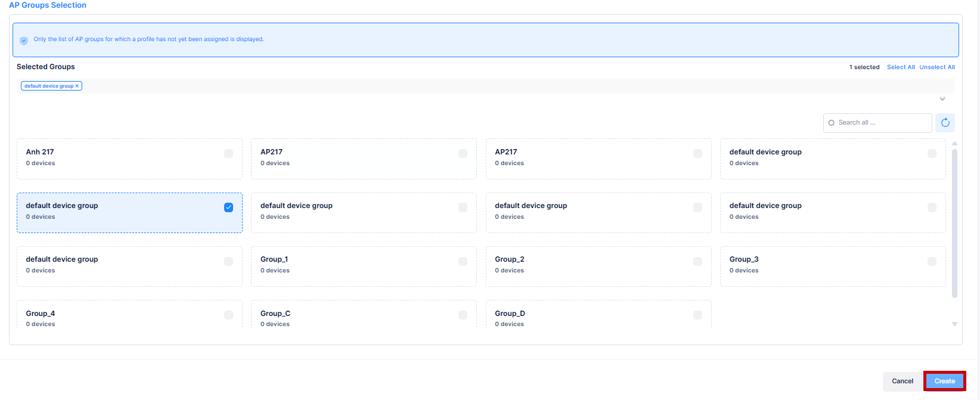Click the search magnifier icon

click(832, 123)
